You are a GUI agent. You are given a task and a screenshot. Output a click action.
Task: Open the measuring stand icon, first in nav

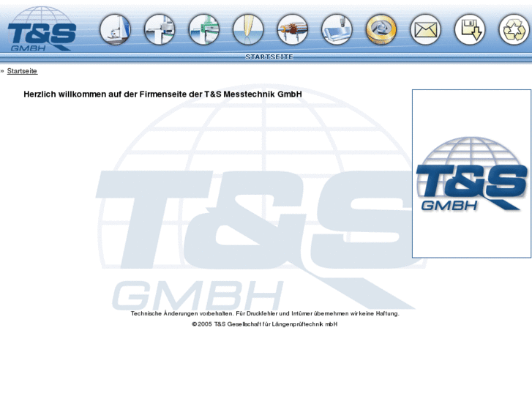(x=116, y=29)
